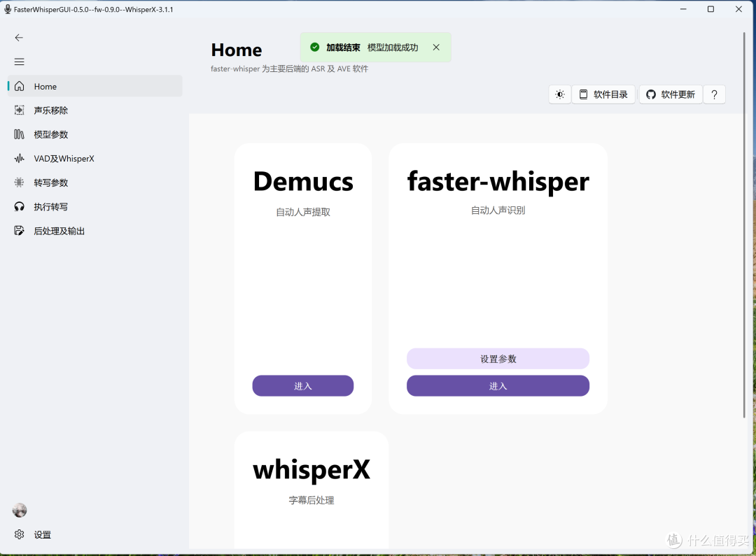Click the user avatar picture
The width and height of the screenshot is (756, 556).
pos(20,511)
